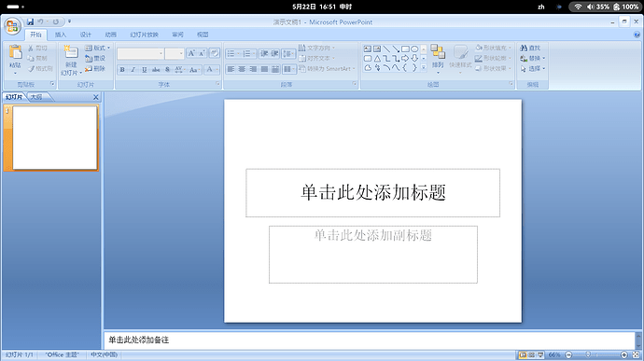Align text left
The image size is (644, 361).
[231, 69]
